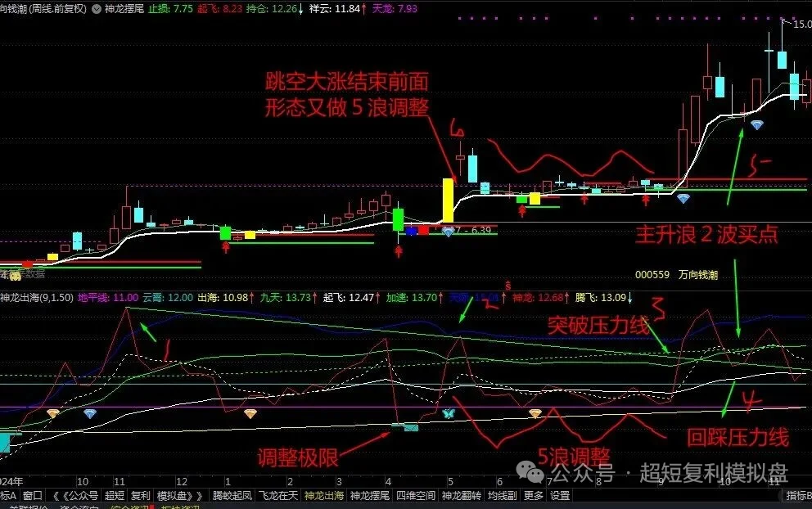Select the 飞龙在天 indicator tab
The width and height of the screenshot is (812, 509).
click(x=278, y=496)
